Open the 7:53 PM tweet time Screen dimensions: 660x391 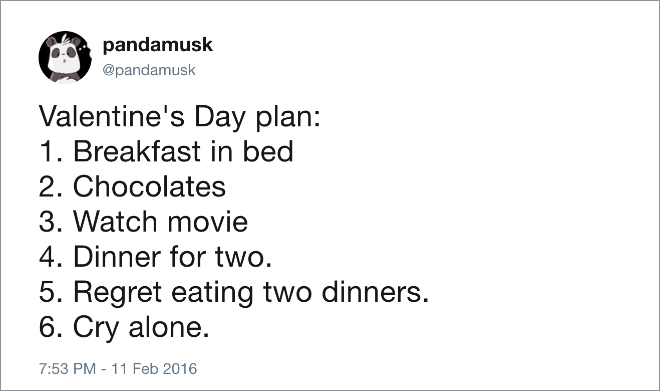pos(67,369)
